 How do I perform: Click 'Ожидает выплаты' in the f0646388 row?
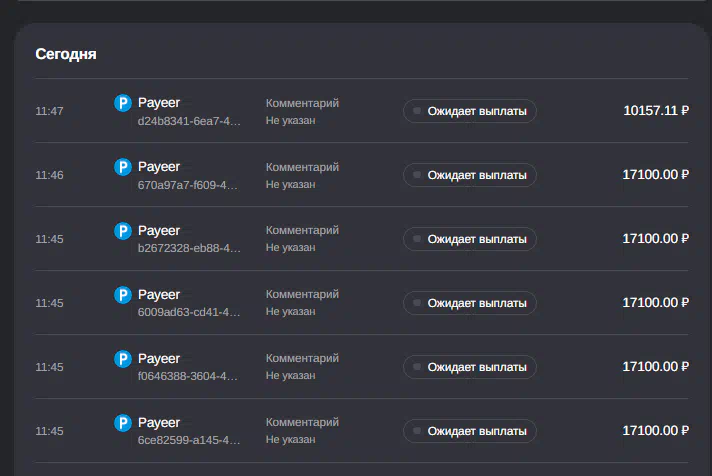[x=470, y=367]
